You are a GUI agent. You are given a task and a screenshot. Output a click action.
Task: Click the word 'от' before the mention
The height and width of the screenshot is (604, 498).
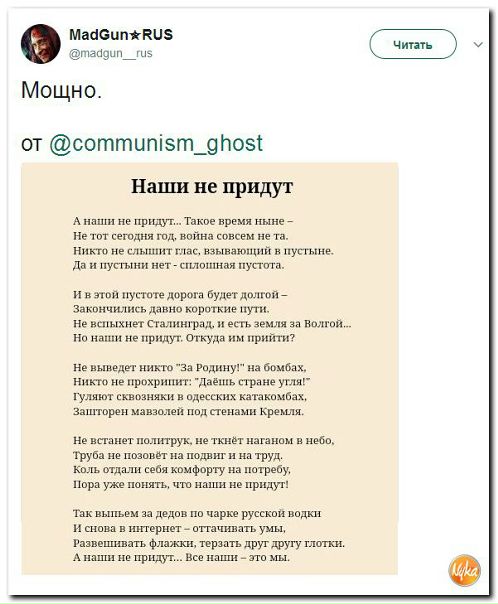pos(31,144)
